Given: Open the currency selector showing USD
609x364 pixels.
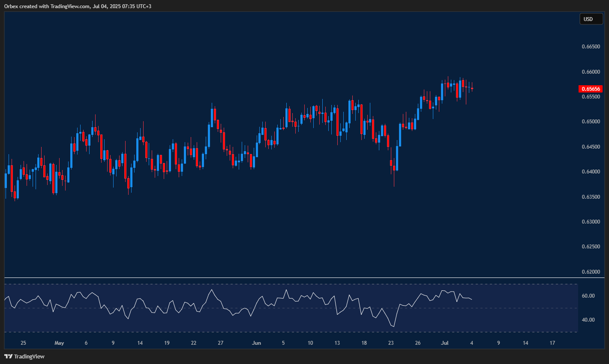Looking at the screenshot, I should click(591, 19).
